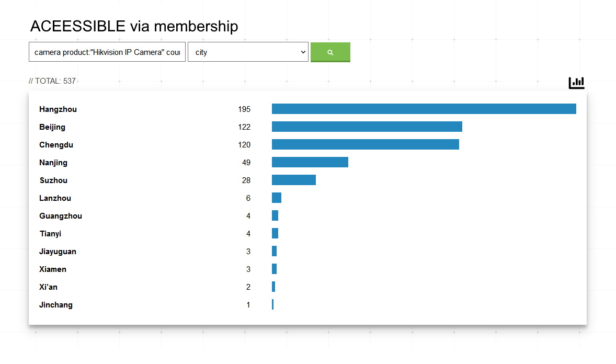Click the Guangzhou city label
Image resolution: width=616 pixels, height=364 pixels.
pos(61,216)
